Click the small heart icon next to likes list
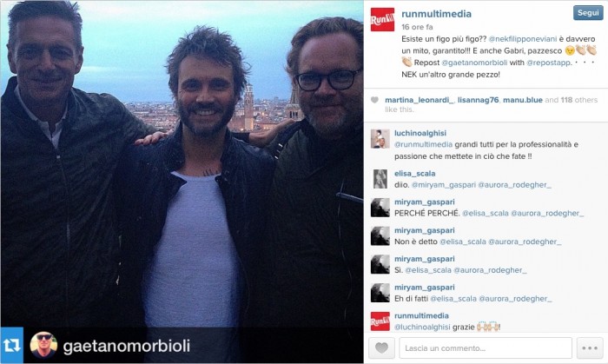This screenshot has height=364, width=608. (374, 100)
